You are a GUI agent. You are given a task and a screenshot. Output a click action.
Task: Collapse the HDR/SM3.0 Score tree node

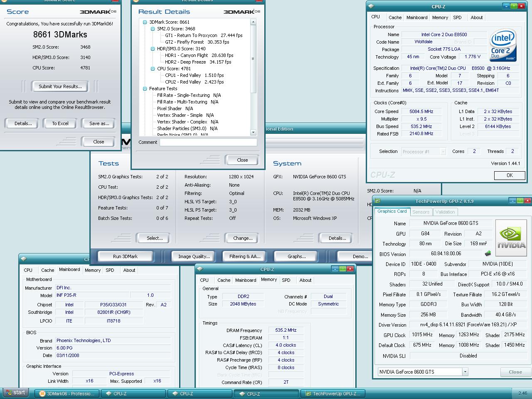pos(153,49)
